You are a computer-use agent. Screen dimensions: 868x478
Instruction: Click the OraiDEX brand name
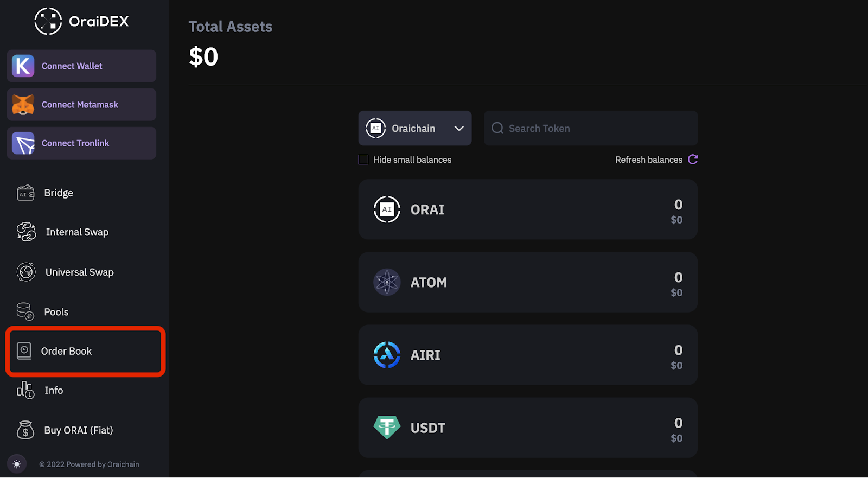point(99,21)
